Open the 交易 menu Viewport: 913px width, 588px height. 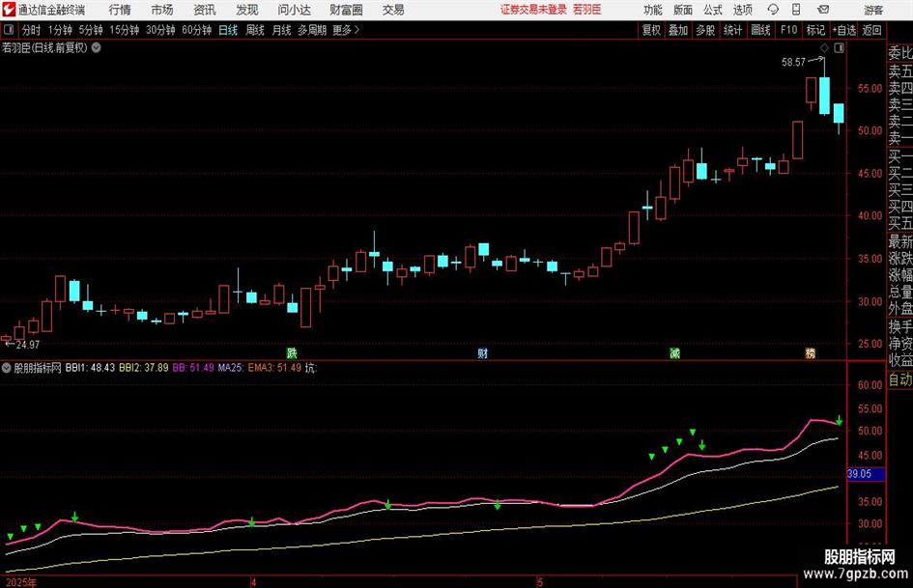tap(393, 10)
